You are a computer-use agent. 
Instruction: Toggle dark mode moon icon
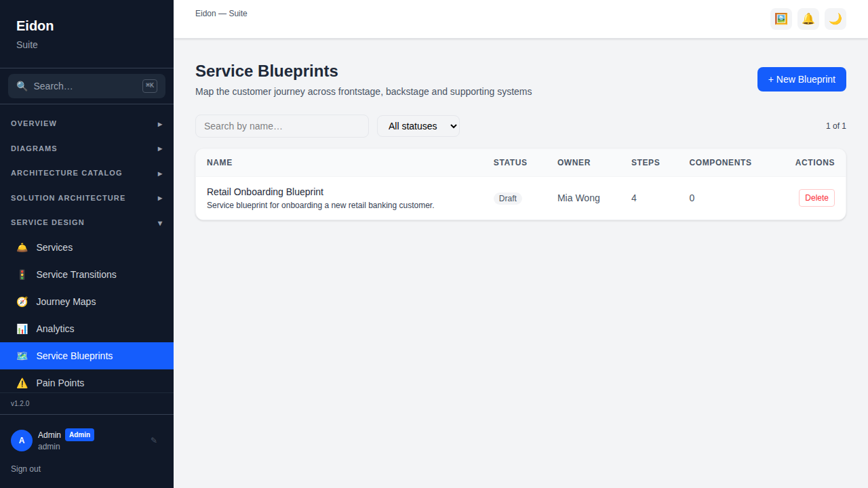(835, 19)
